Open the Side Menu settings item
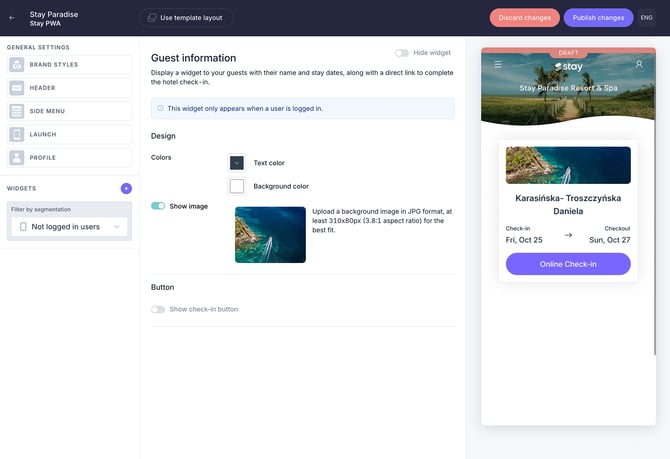Viewport: 670px width, 459px height. point(78,111)
